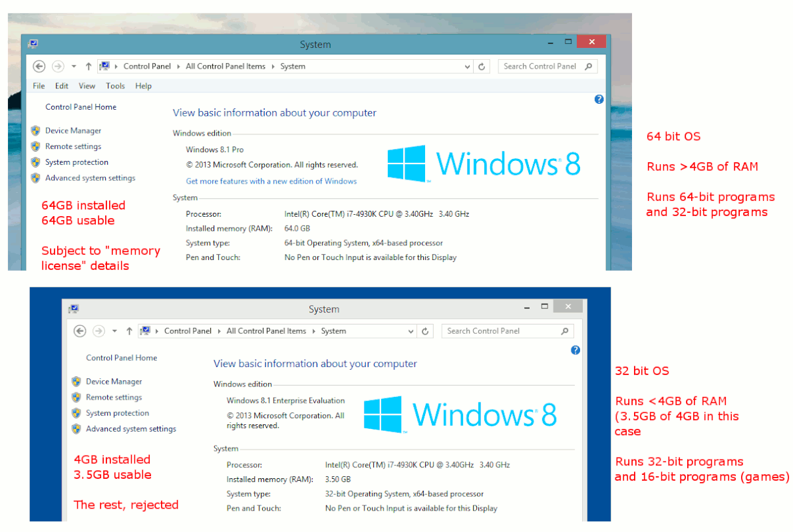Expand arrow after All Control Panel Items, top window
The height and width of the screenshot is (532, 793).
(273, 66)
